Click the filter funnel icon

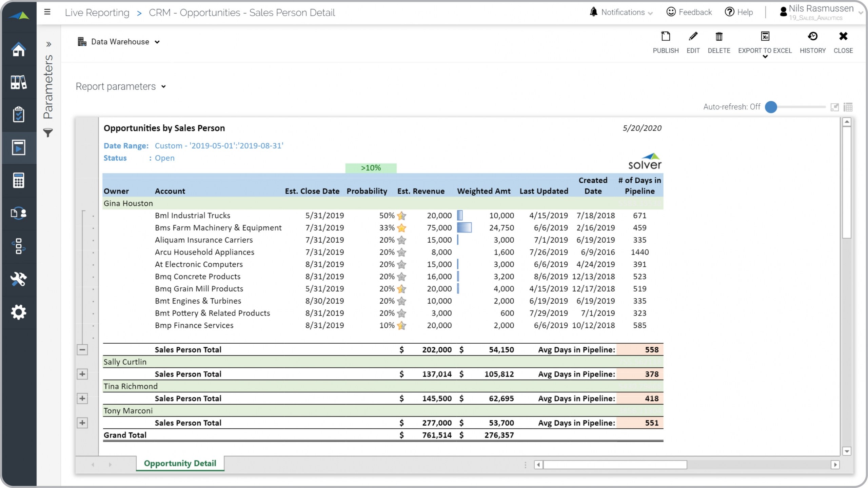click(48, 133)
